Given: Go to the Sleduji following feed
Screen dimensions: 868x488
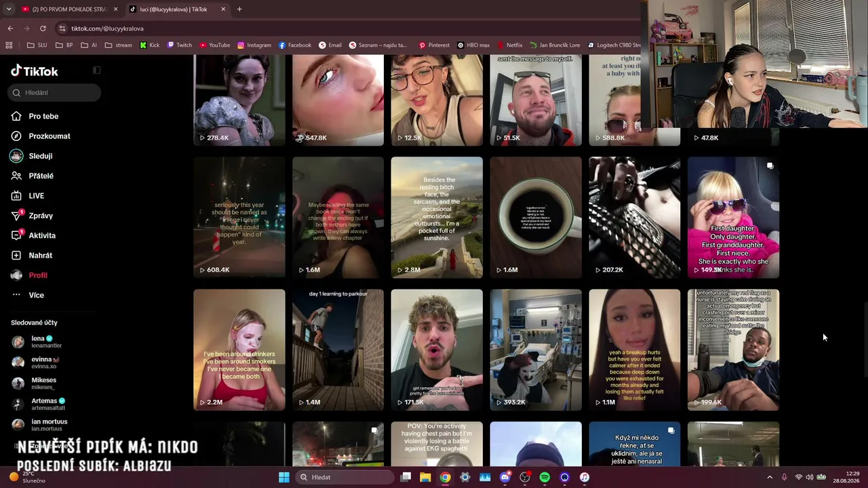Looking at the screenshot, I should tap(32, 156).
